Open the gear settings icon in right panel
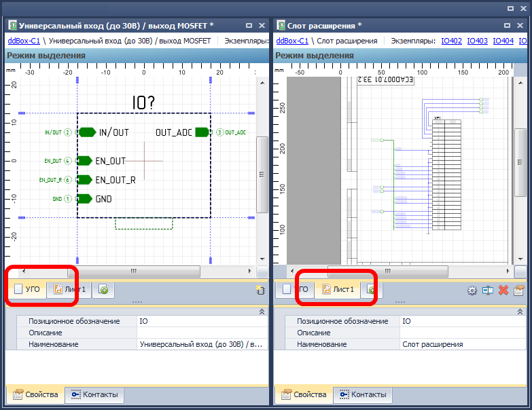 [x=472, y=290]
